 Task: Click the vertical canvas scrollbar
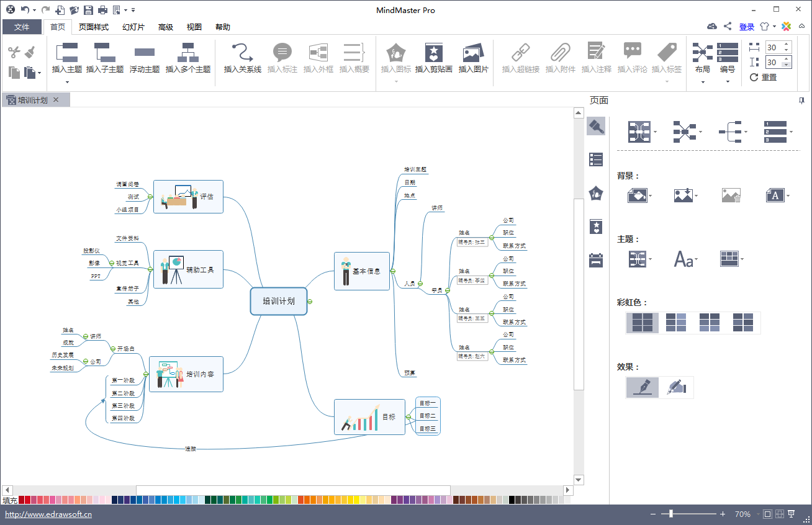pos(579,295)
